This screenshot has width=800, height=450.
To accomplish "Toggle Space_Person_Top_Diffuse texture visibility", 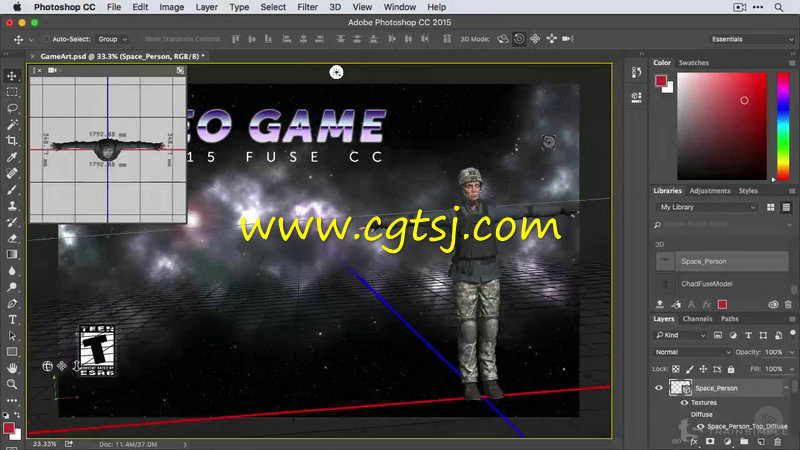I will point(701,427).
